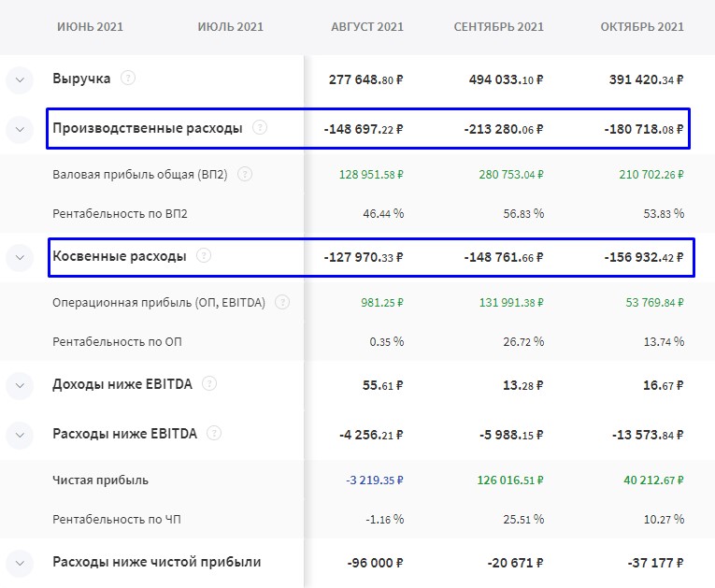Click the September revenue value 494 033.10 ₽
Screen dimensions: 715x588
[x=506, y=80]
